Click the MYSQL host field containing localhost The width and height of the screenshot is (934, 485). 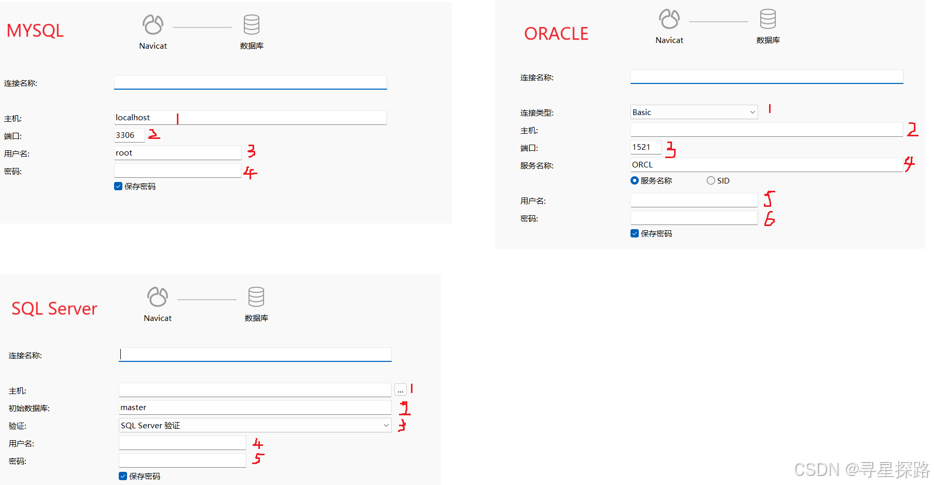pos(250,117)
